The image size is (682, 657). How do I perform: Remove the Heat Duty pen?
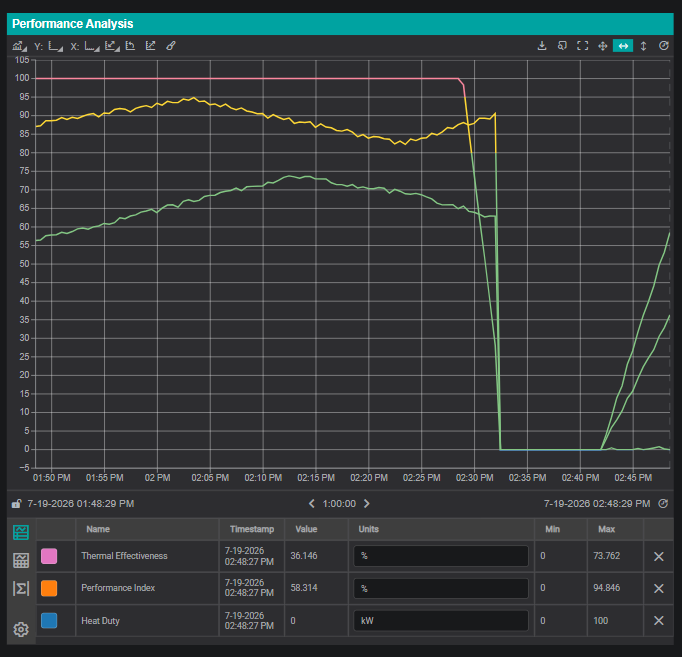tap(659, 621)
